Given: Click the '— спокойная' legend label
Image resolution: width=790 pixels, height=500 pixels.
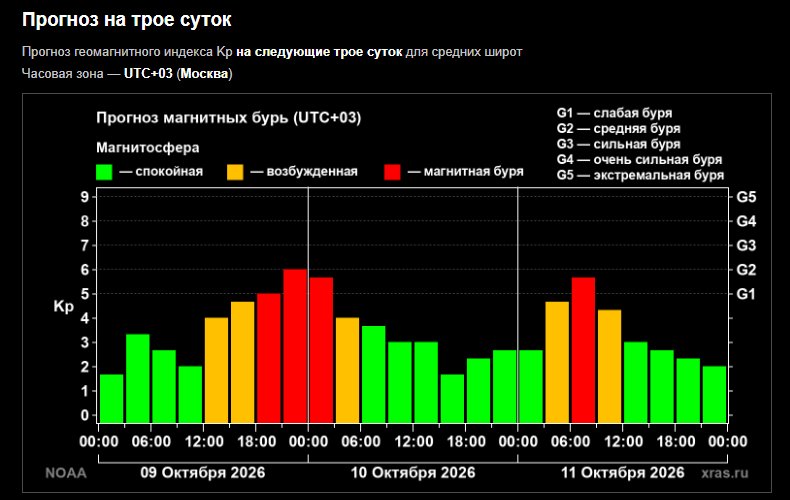Looking at the screenshot, I should click(x=161, y=172).
